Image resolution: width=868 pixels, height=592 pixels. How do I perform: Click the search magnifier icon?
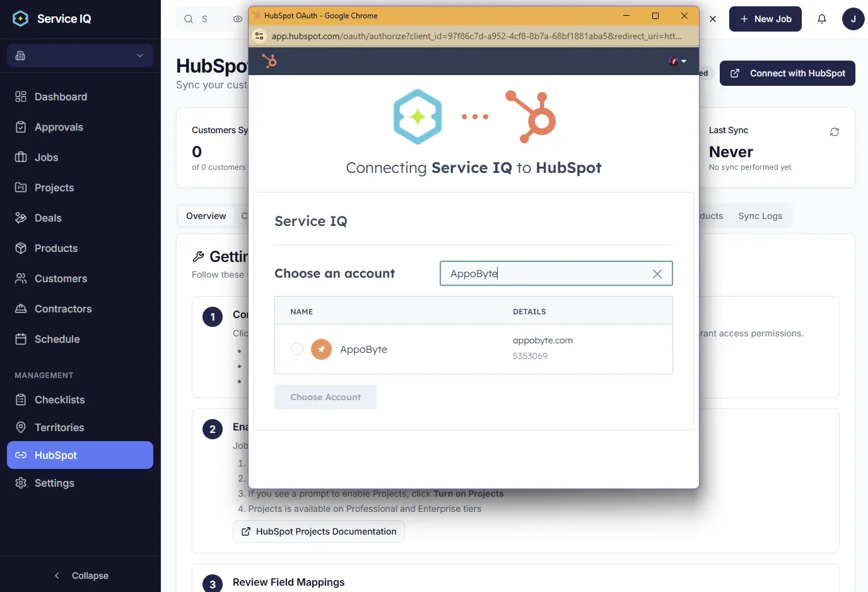click(x=189, y=19)
